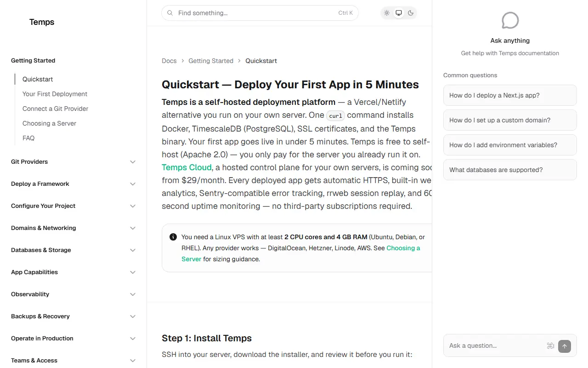The image size is (588, 368).
Task: Click the Quickstart page main heading
Action: click(290, 85)
